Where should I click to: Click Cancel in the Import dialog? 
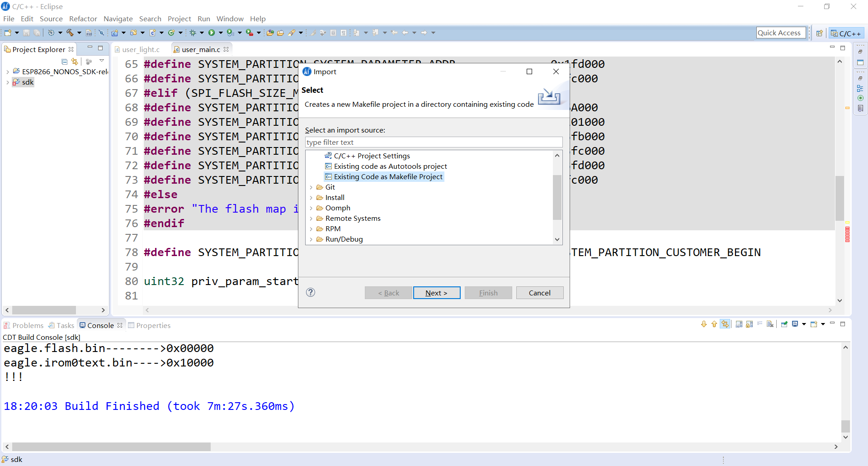540,293
